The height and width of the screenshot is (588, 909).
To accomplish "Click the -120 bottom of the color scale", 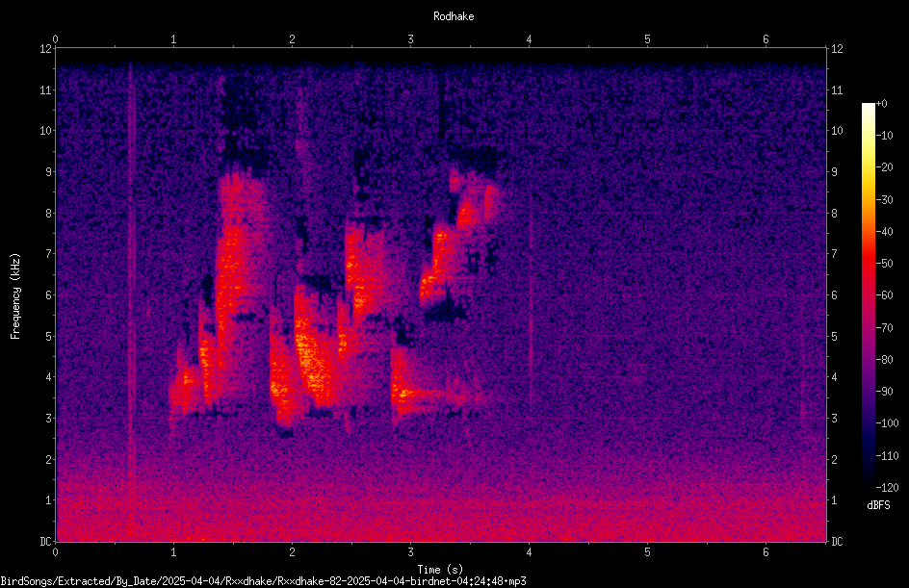I will pos(887,487).
